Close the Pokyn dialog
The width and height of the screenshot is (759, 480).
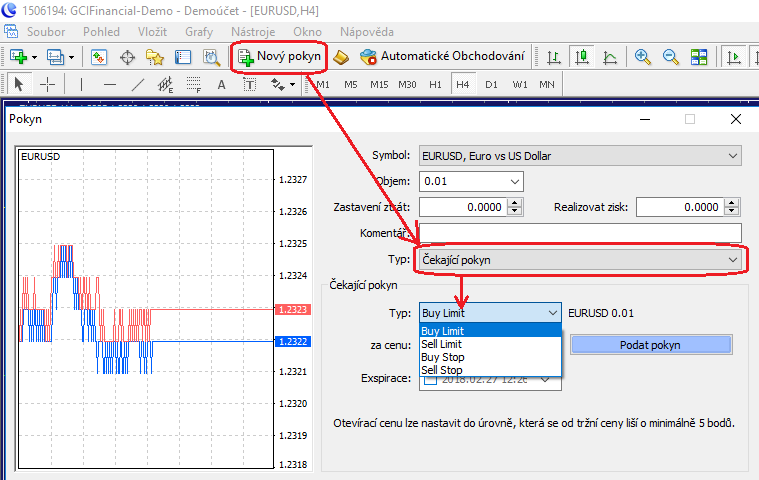point(736,119)
